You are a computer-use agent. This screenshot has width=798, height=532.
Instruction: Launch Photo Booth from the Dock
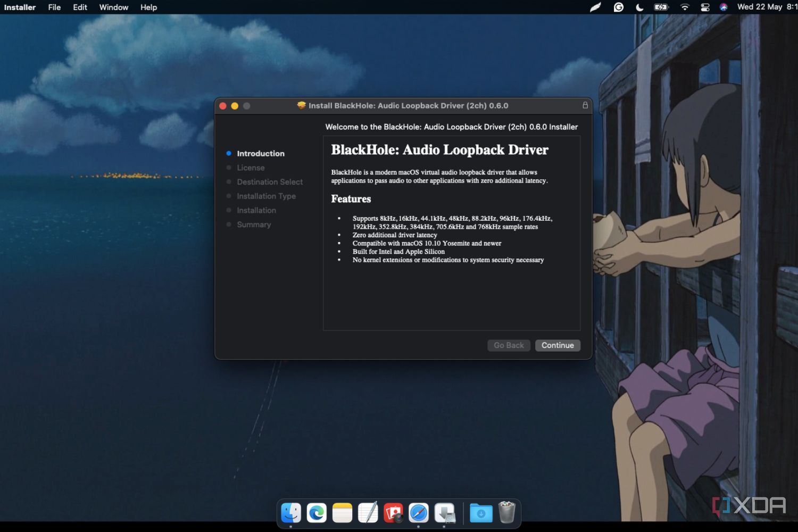393,513
